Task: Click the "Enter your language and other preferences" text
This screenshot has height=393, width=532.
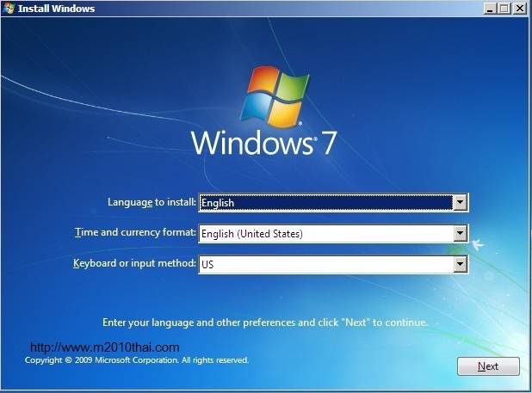Action: click(x=265, y=322)
